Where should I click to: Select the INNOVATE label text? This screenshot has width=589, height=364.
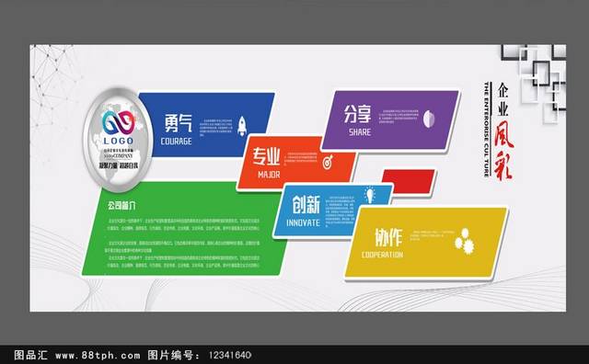[303, 222]
